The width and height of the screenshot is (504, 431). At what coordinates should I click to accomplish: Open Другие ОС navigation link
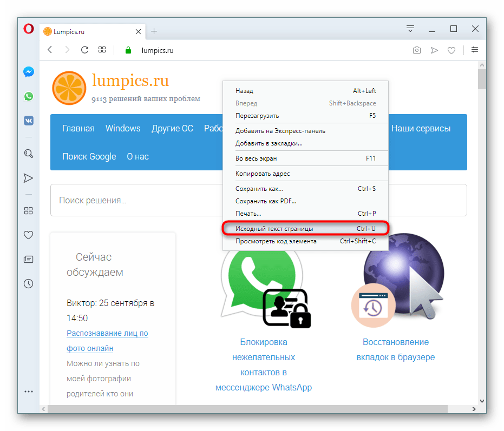point(172,129)
